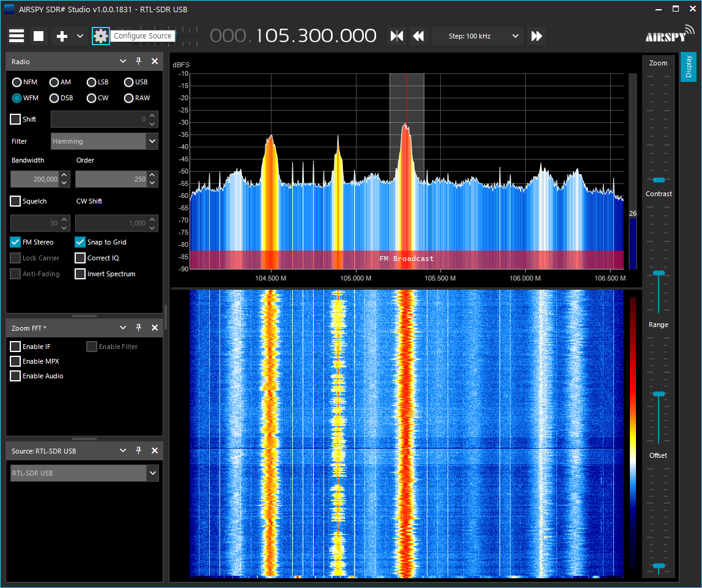Click the 105.300.000 frequency display
702x588 pixels.
pyautogui.click(x=294, y=36)
